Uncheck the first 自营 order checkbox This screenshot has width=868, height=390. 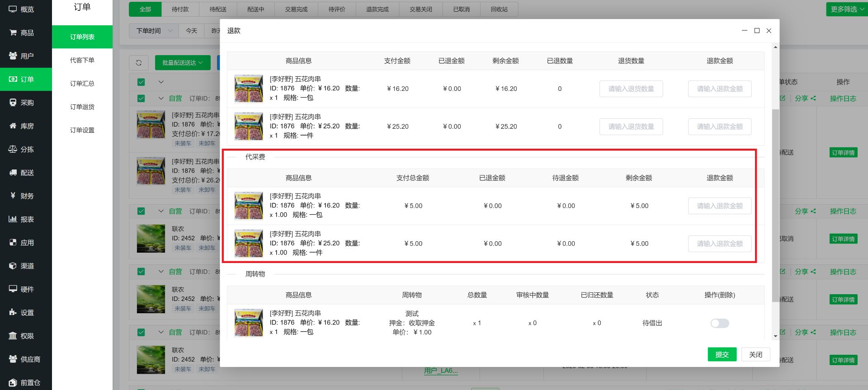(141, 98)
